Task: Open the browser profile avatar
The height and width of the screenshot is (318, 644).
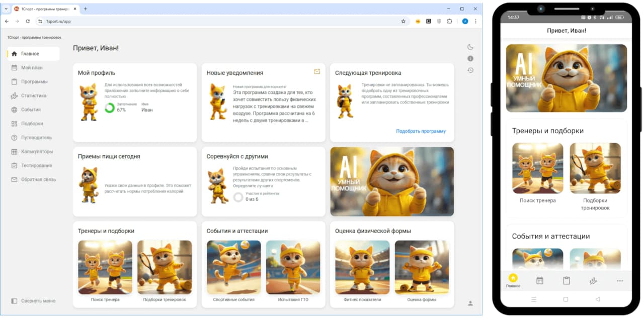Action: (x=465, y=21)
